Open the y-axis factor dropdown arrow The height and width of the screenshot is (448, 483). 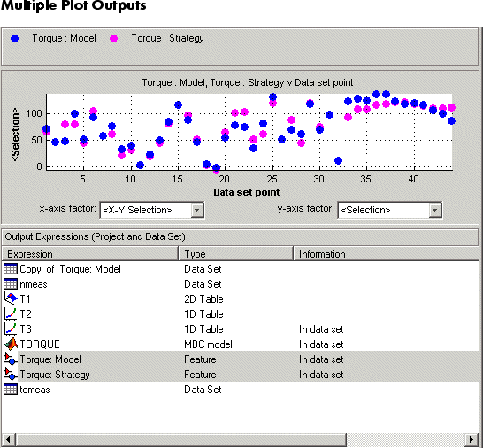pyautogui.click(x=434, y=211)
